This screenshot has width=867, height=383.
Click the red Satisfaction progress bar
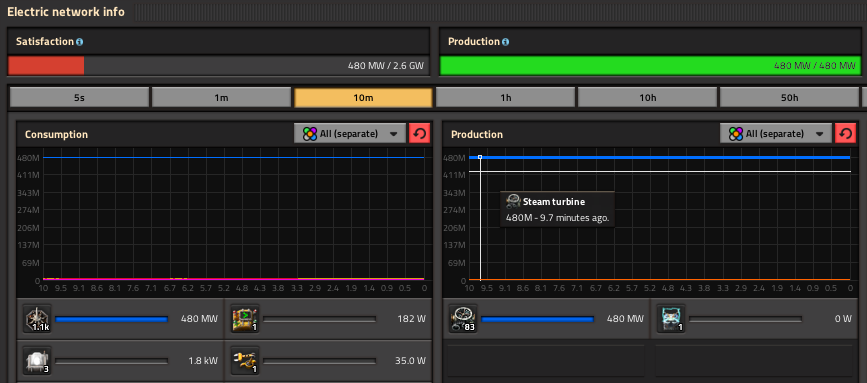pos(46,66)
